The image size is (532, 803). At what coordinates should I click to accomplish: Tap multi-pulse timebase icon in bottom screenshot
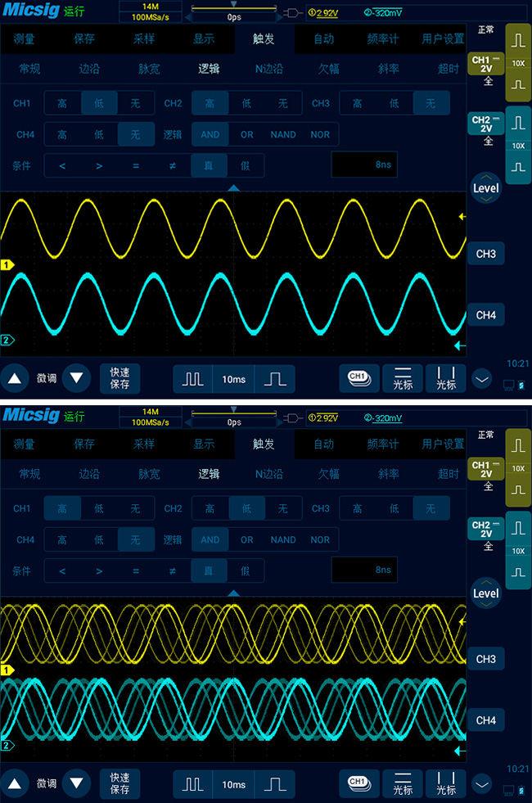tap(192, 784)
